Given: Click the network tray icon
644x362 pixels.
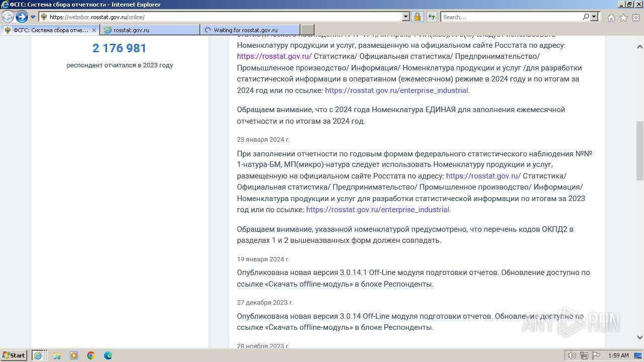Looking at the screenshot, I should click(584, 355).
